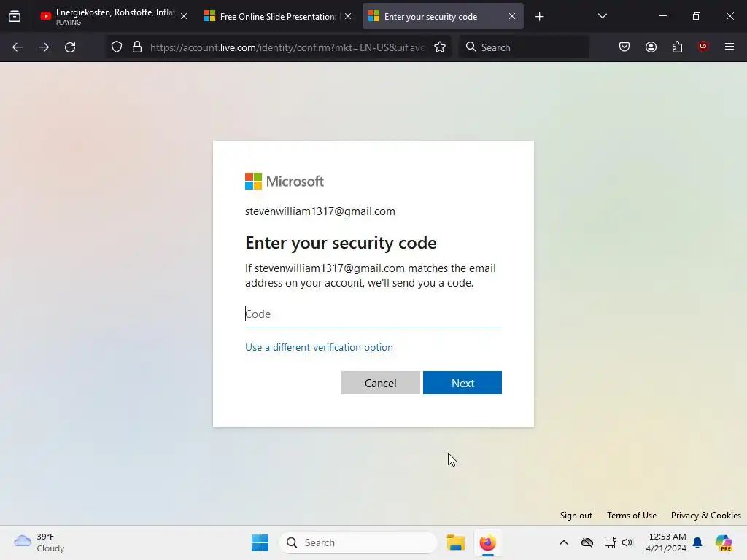This screenshot has width=747, height=560.
Task: Save page to Pocket
Action: (624, 47)
